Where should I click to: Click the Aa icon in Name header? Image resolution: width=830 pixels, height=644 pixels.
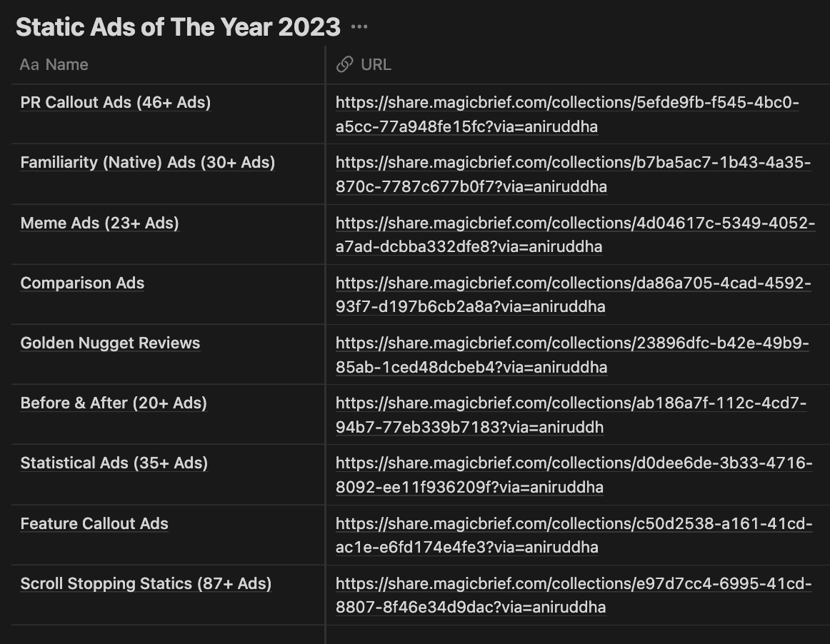[30, 64]
